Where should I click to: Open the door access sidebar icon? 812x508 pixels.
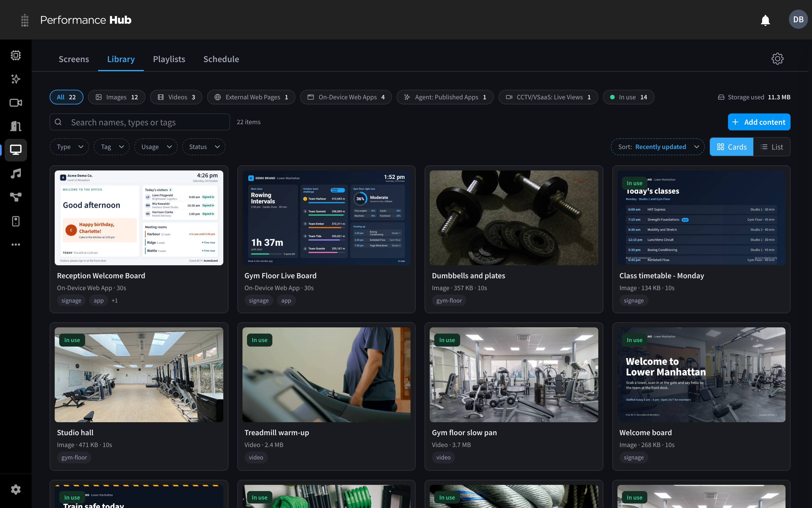pyautogui.click(x=16, y=126)
